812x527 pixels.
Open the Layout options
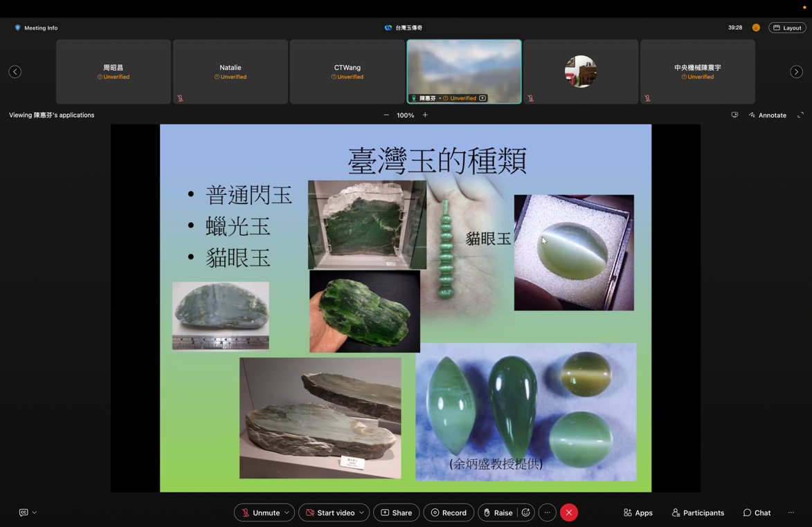(787, 28)
